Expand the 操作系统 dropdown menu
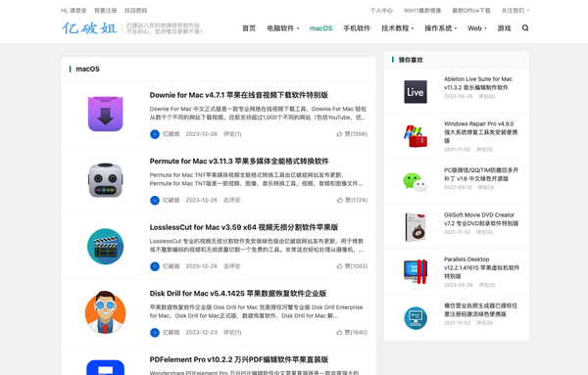This screenshot has width=588, height=375. click(441, 28)
